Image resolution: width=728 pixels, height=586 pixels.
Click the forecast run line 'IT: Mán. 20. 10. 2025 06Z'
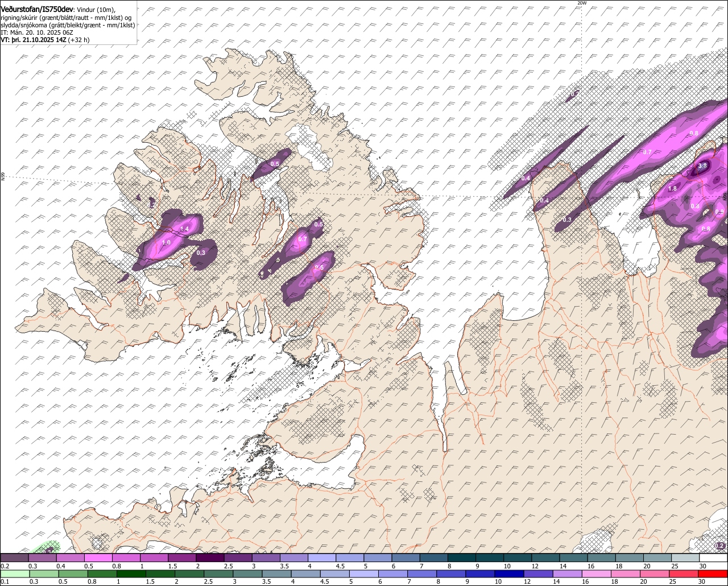(x=37, y=32)
